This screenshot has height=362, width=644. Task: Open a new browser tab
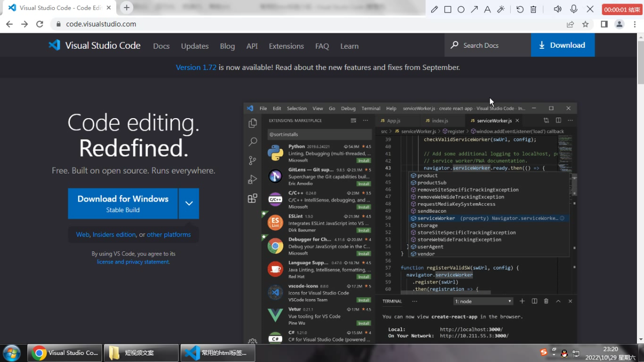coord(127,8)
